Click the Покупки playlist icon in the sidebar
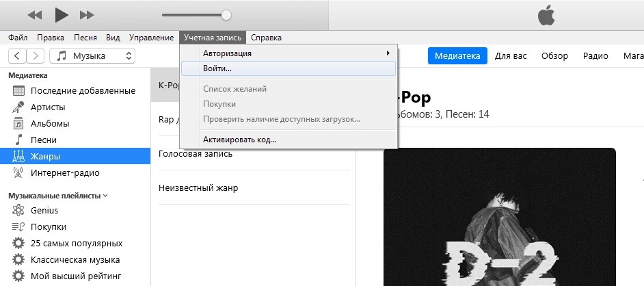 18,227
